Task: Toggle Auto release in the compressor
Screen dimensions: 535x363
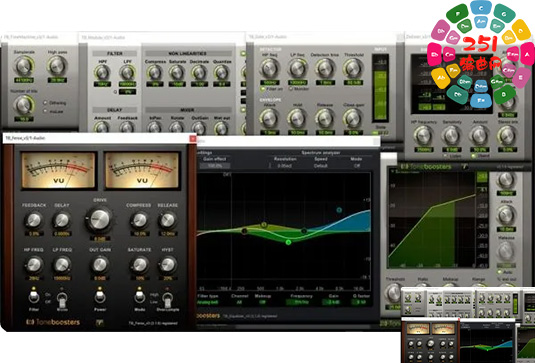Action: click(500, 272)
